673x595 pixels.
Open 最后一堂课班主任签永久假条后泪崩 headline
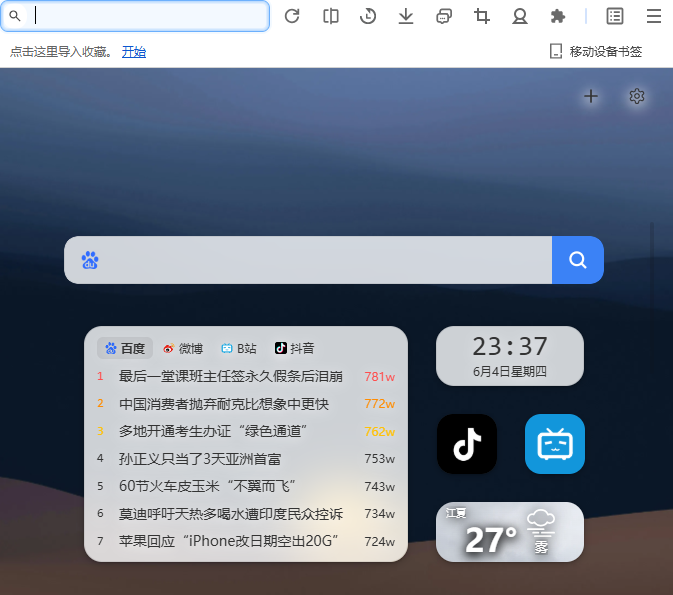pos(231,376)
